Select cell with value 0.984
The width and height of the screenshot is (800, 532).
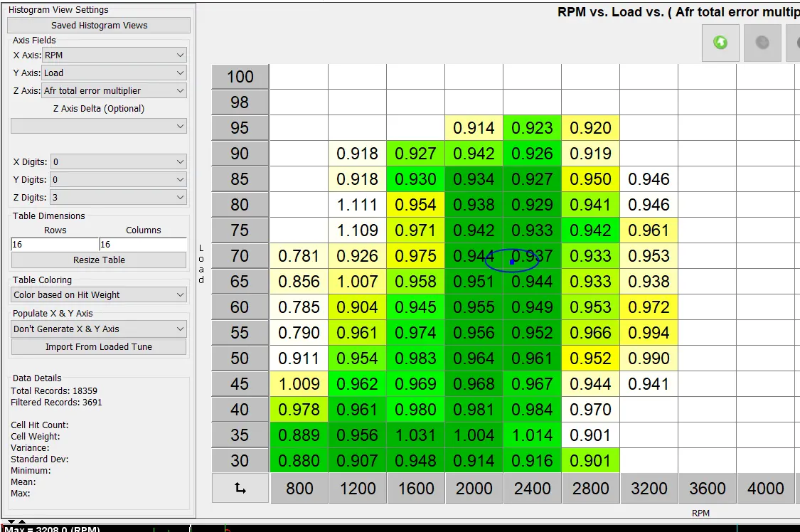coord(532,410)
